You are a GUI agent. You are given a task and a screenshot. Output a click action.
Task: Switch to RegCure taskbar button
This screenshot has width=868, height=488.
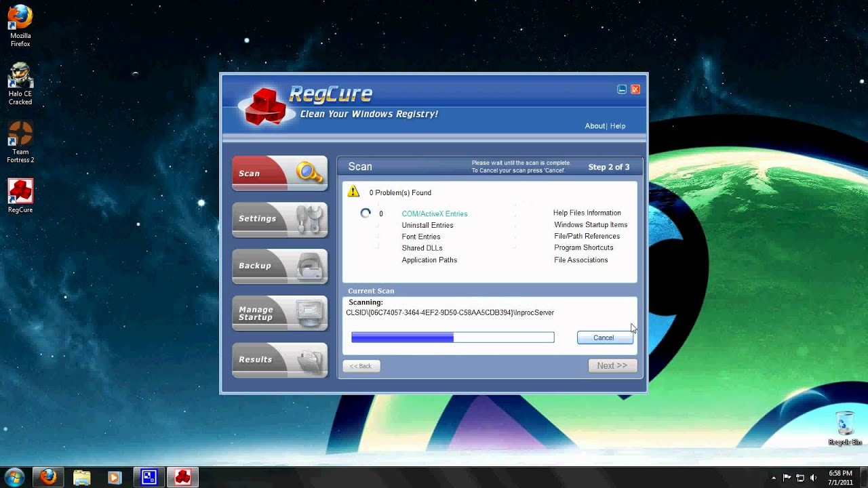(182, 477)
